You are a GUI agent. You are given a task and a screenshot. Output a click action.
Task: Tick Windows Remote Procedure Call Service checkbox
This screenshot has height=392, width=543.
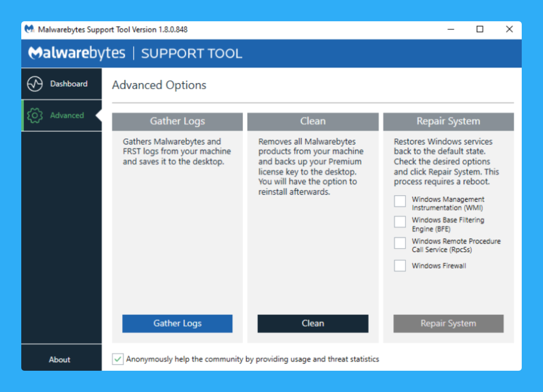tap(400, 243)
